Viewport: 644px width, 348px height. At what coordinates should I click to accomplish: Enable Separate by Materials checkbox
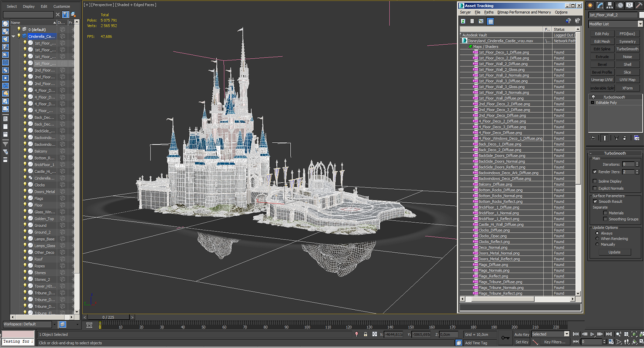(x=605, y=213)
